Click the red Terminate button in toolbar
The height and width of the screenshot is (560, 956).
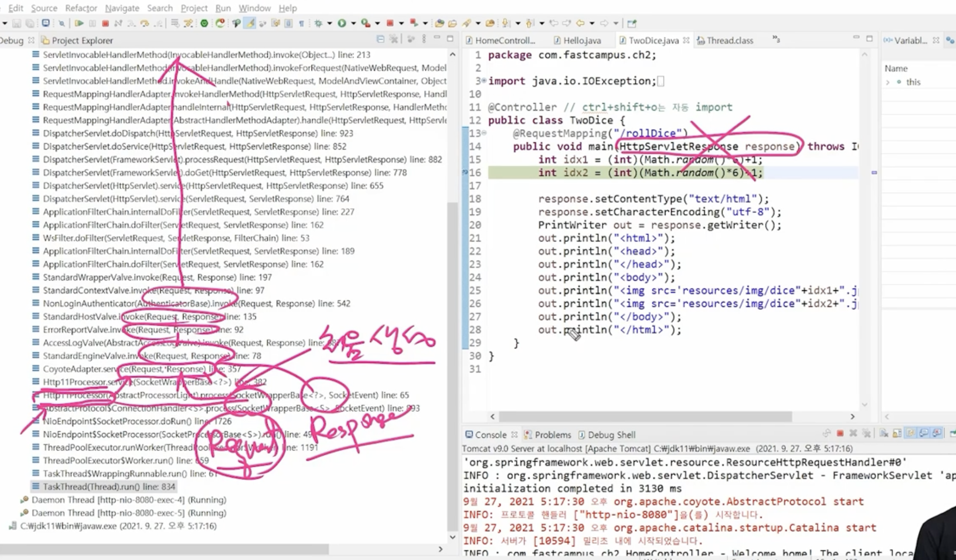pos(106,23)
